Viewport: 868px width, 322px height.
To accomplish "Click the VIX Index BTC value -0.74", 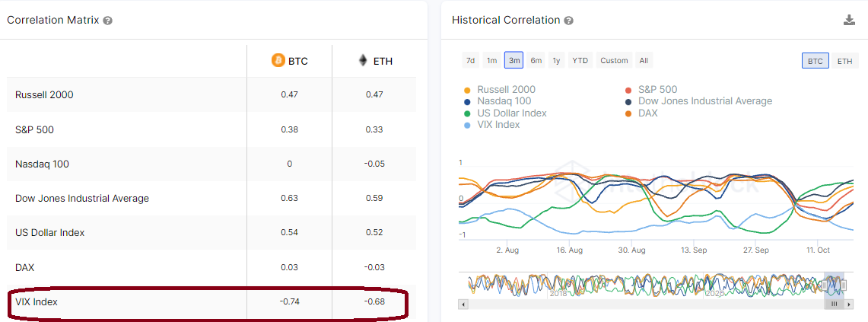I will (x=290, y=302).
